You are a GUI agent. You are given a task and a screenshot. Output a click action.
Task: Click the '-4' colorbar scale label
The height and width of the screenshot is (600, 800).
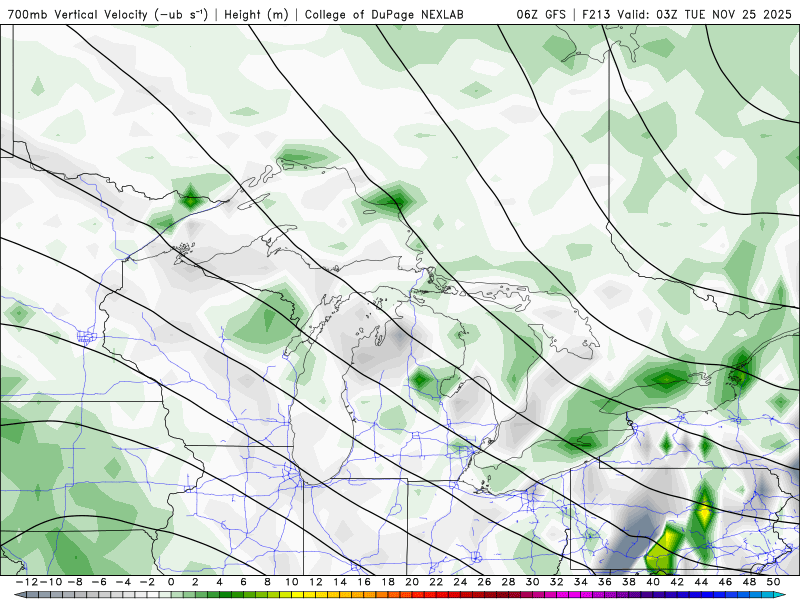(x=123, y=582)
